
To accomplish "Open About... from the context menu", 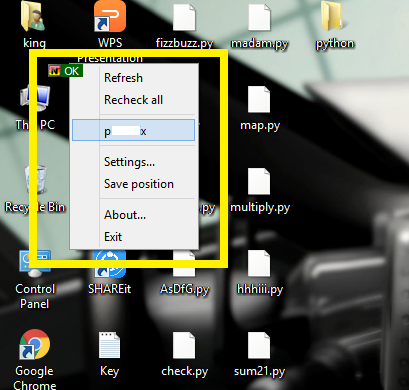I will click(x=133, y=215).
